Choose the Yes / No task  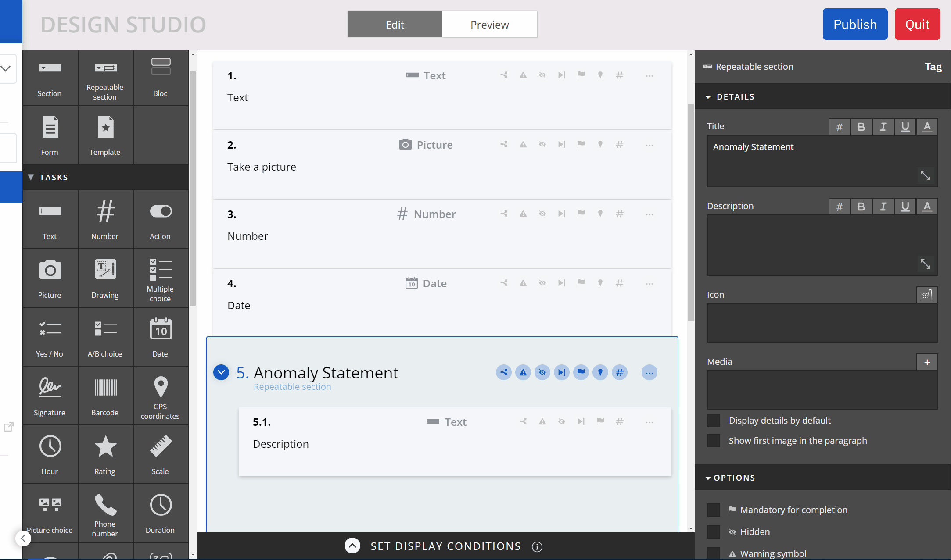point(50,337)
